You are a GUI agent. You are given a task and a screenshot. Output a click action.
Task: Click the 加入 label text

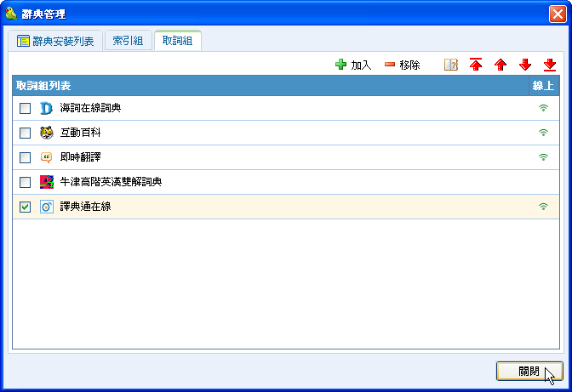click(361, 65)
